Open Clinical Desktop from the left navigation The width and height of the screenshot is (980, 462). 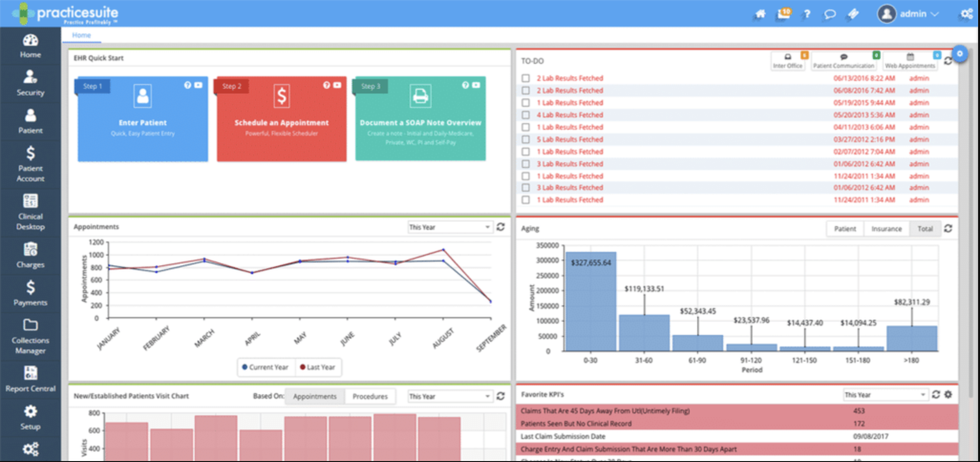click(x=30, y=211)
